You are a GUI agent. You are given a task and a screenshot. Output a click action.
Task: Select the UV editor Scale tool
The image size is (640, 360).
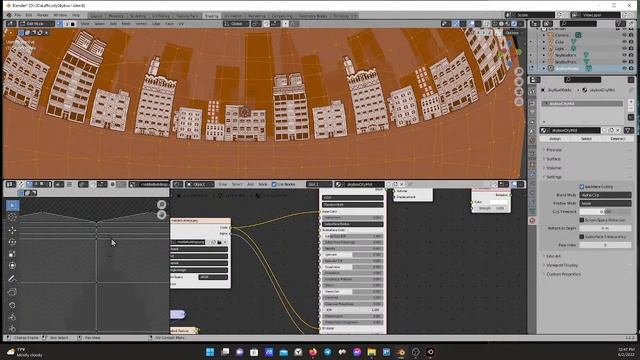click(12, 254)
